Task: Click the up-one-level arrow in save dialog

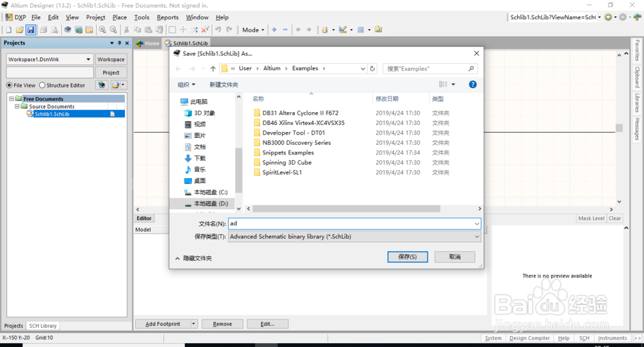Action: tap(213, 69)
